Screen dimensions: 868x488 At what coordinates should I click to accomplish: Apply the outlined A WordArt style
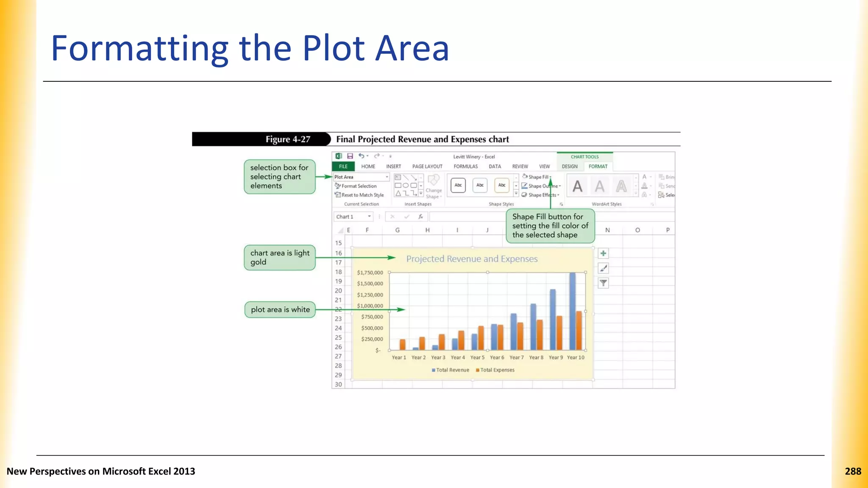[x=621, y=186]
